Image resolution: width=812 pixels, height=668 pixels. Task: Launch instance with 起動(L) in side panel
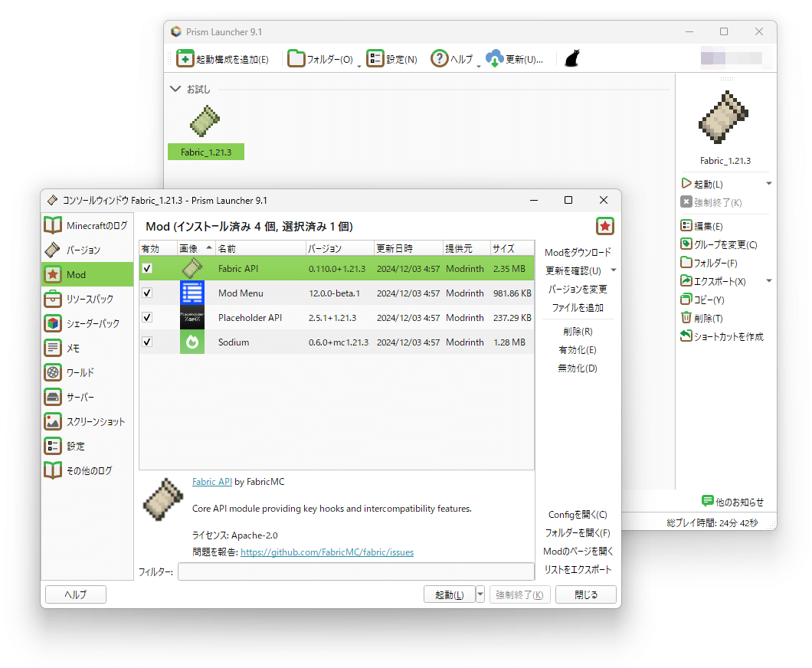point(702,184)
